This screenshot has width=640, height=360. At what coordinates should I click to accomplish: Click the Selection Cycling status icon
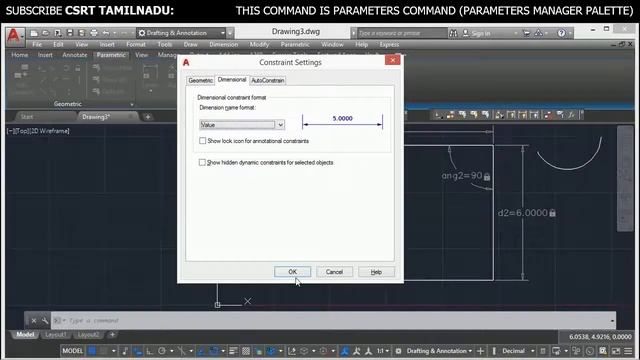(259, 351)
